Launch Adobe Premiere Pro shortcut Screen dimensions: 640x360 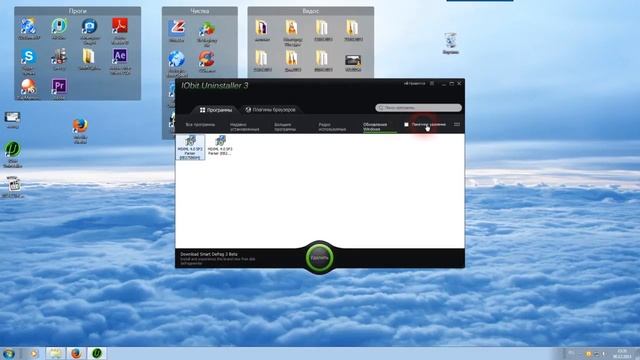coord(59,89)
